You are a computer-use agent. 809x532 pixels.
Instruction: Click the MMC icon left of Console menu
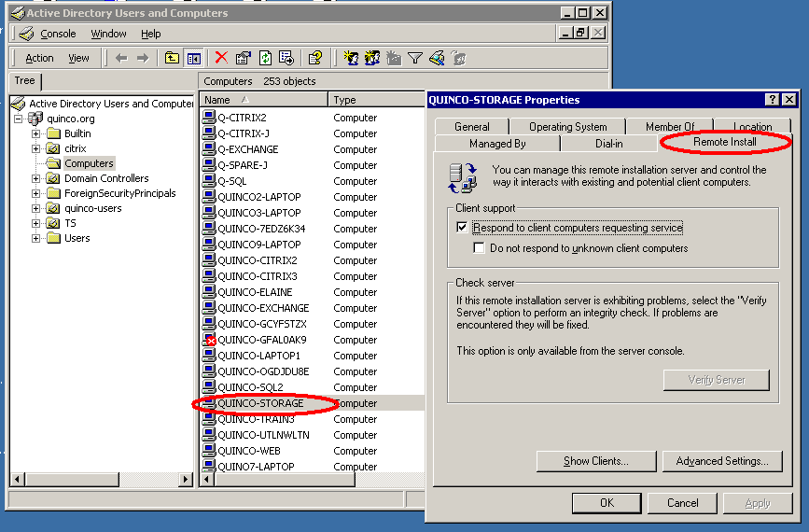26,34
